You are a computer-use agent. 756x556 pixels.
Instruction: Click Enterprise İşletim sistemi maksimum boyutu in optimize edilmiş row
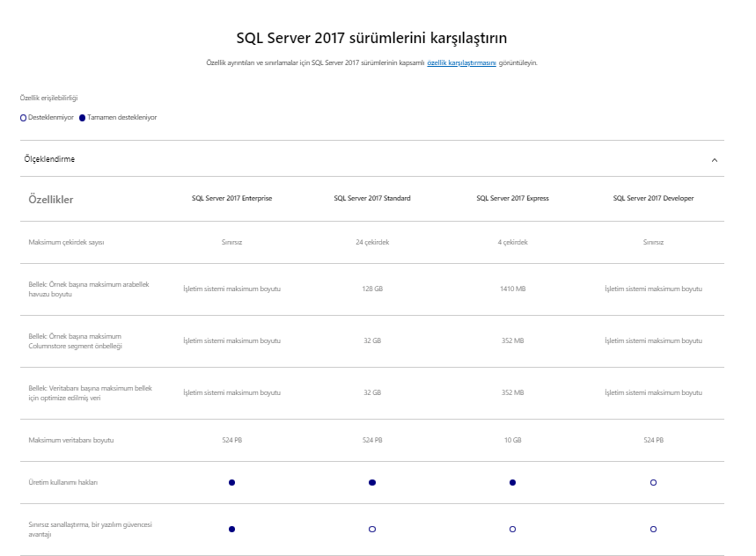pyautogui.click(x=232, y=392)
